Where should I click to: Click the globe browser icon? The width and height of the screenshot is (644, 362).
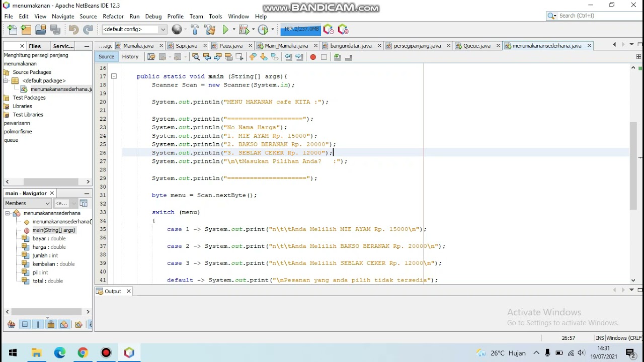pyautogui.click(x=177, y=30)
